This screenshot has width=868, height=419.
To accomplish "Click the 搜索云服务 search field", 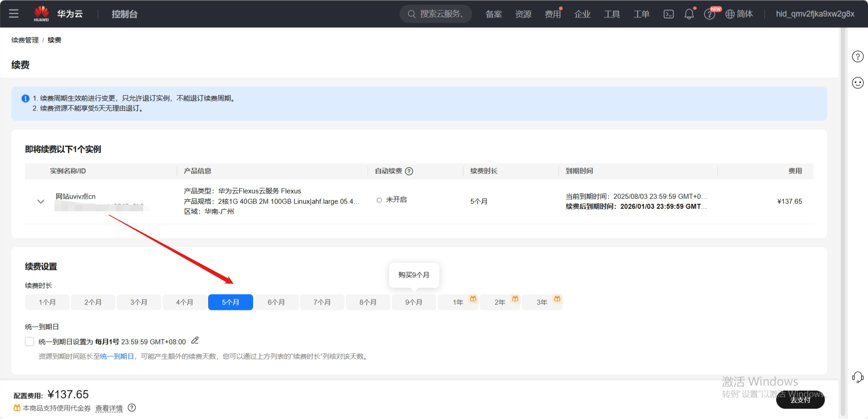I will (x=435, y=14).
